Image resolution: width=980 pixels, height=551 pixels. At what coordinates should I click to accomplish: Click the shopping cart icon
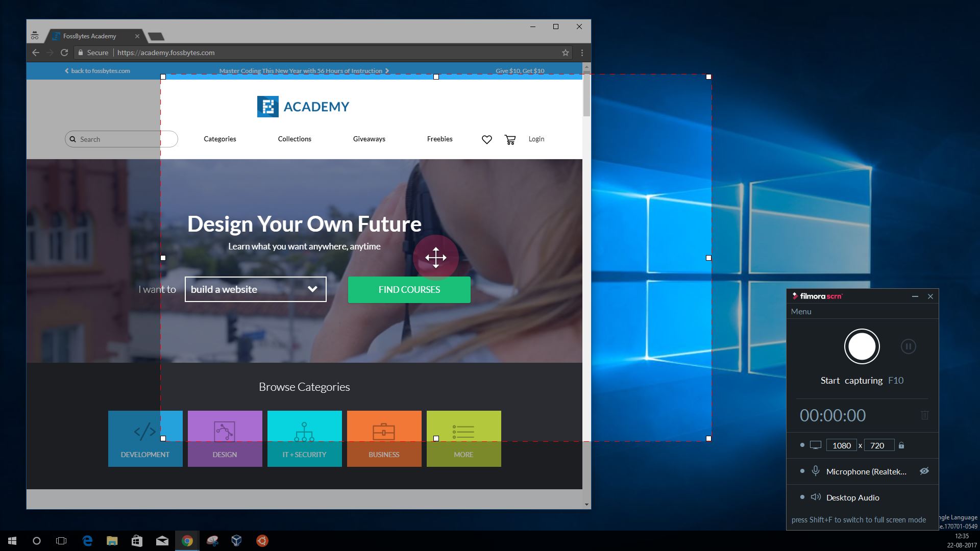[510, 139]
